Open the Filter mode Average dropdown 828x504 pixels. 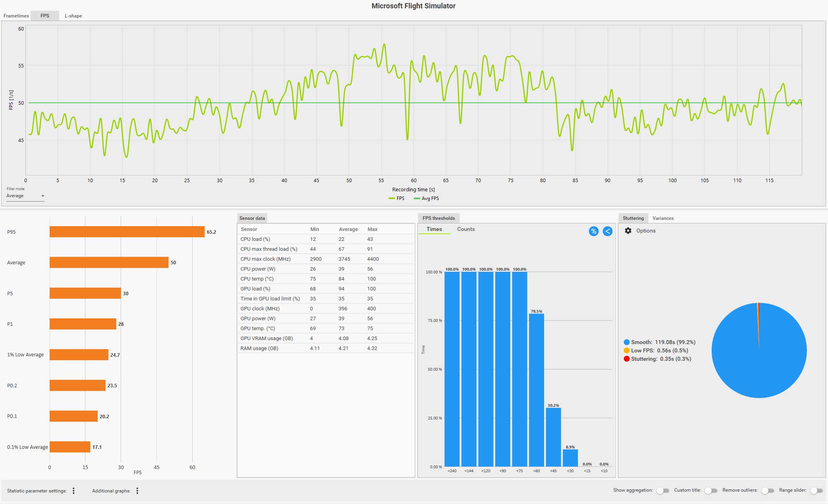point(25,196)
